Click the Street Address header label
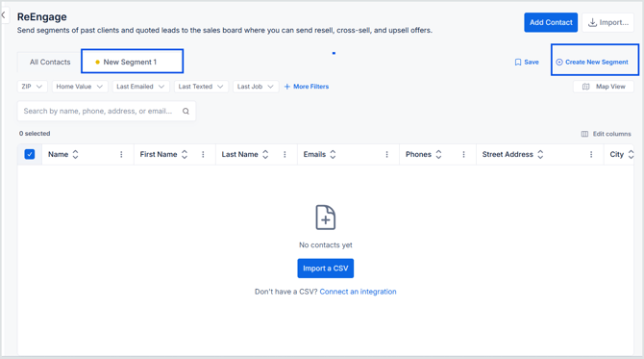Image resolution: width=644 pixels, height=359 pixels. (x=508, y=154)
